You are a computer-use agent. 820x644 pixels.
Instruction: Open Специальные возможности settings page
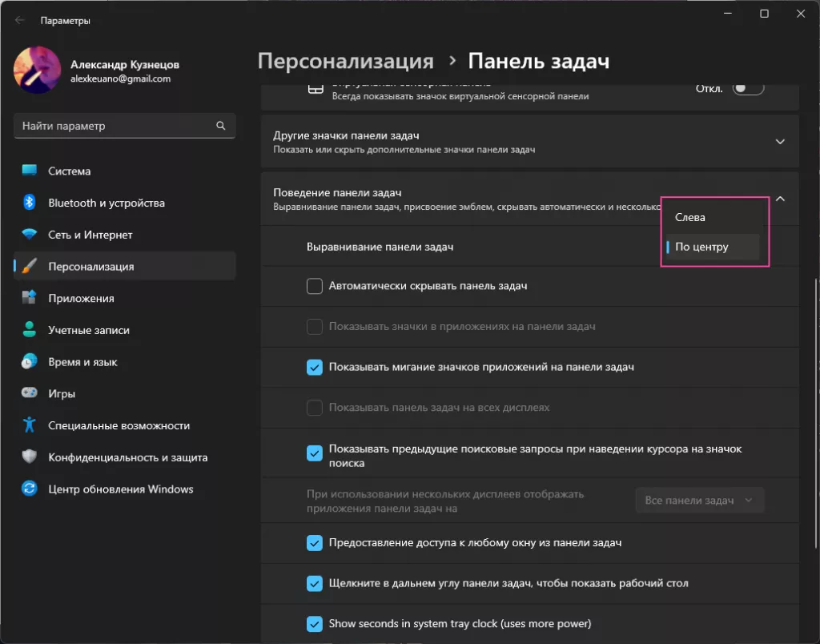click(119, 425)
